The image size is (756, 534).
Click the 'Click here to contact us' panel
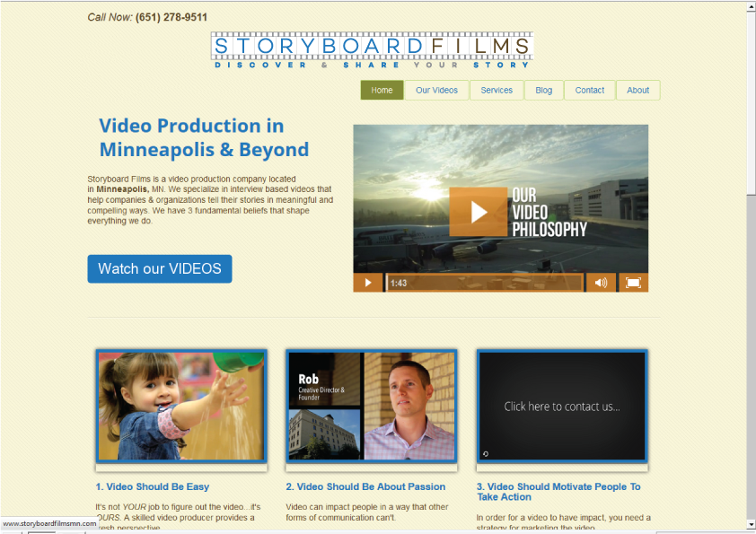tap(562, 407)
